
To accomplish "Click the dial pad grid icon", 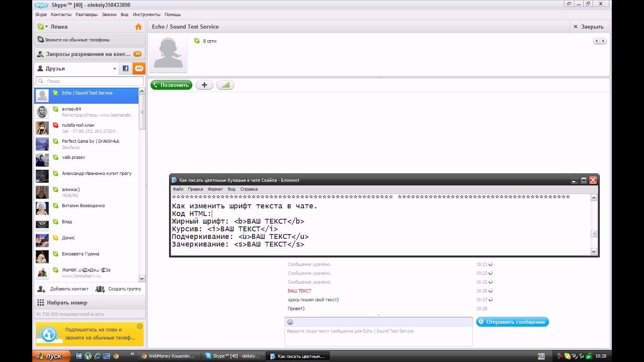I will pyautogui.click(x=41, y=303).
